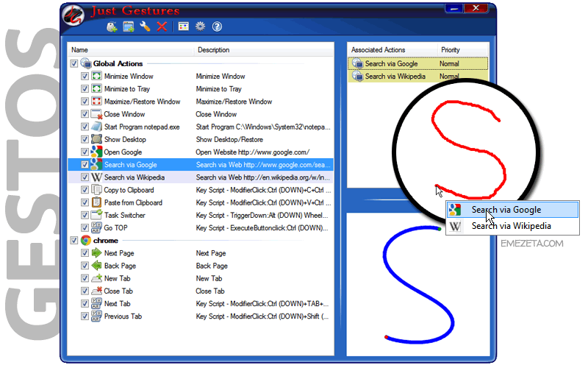The width and height of the screenshot is (588, 368).
Task: Click the Just Gestures logo icon
Action: coord(73,15)
